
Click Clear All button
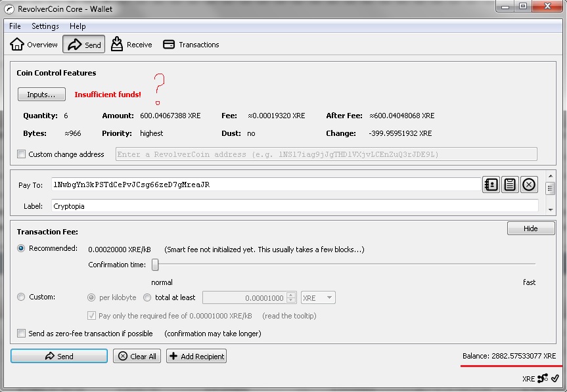pyautogui.click(x=137, y=356)
